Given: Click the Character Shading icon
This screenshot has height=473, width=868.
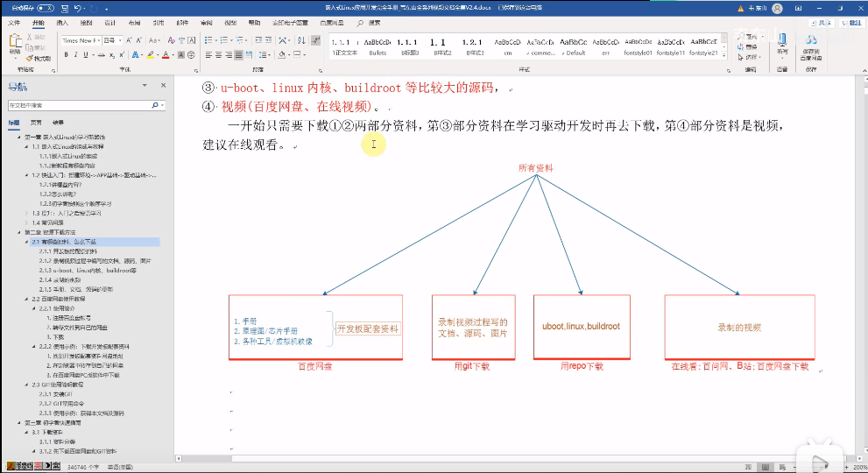Looking at the screenshot, I should [x=181, y=55].
